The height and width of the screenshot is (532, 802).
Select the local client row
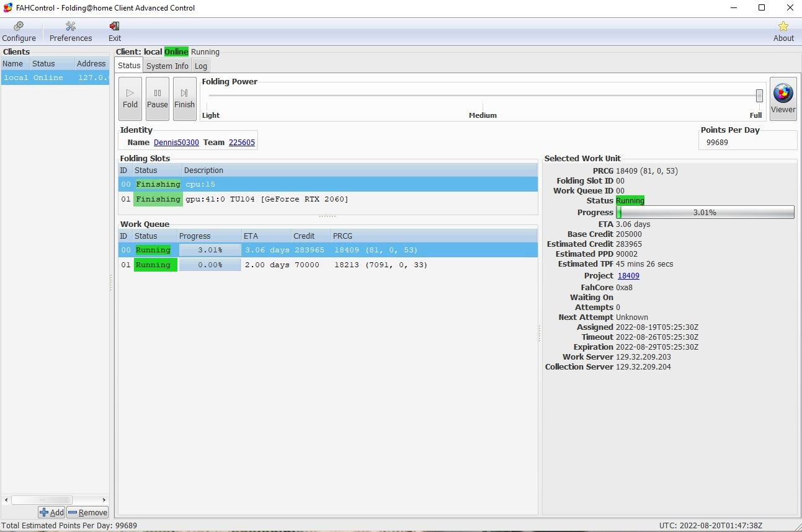55,78
